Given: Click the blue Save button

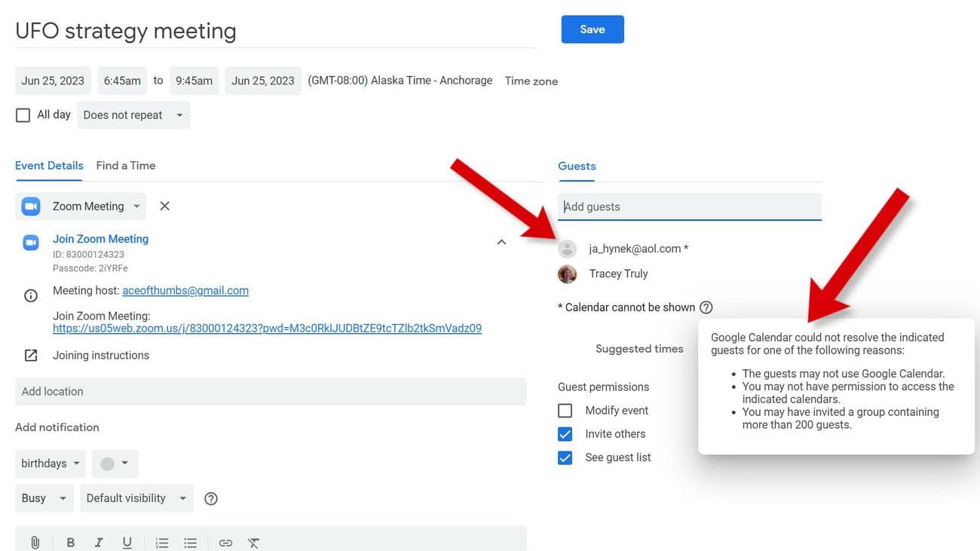Looking at the screenshot, I should (592, 29).
